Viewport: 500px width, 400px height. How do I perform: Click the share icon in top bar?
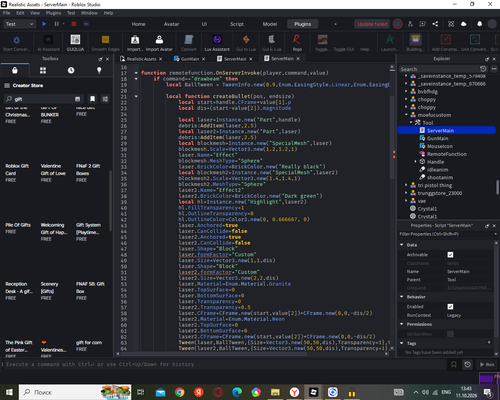click(x=435, y=24)
